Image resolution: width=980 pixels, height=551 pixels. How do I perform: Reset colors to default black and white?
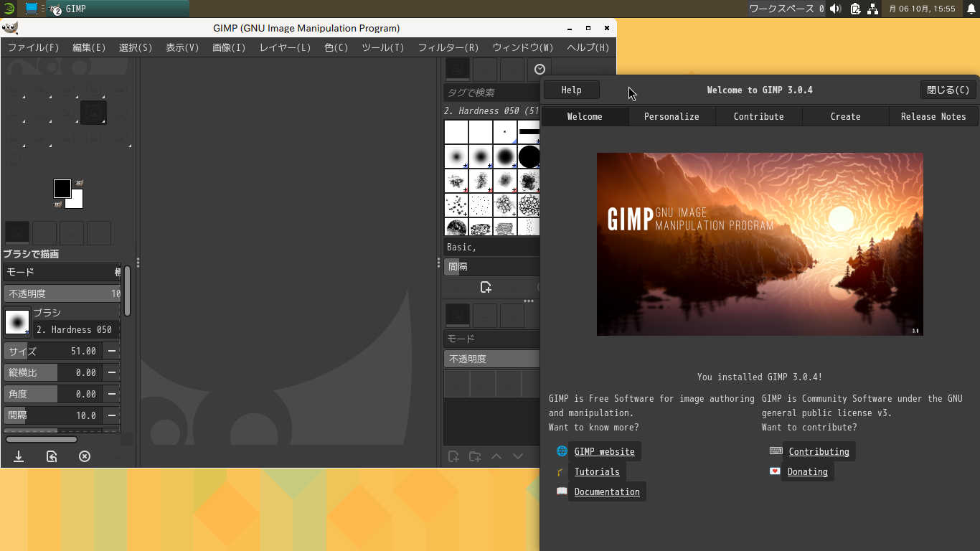point(57,204)
